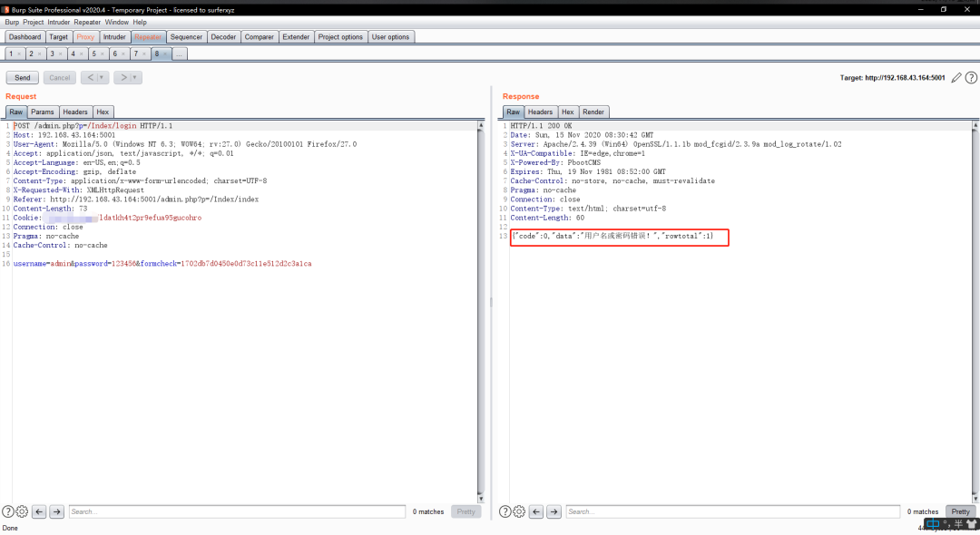Open request search settings gear
Image resolution: width=980 pixels, height=535 pixels.
pos(22,511)
